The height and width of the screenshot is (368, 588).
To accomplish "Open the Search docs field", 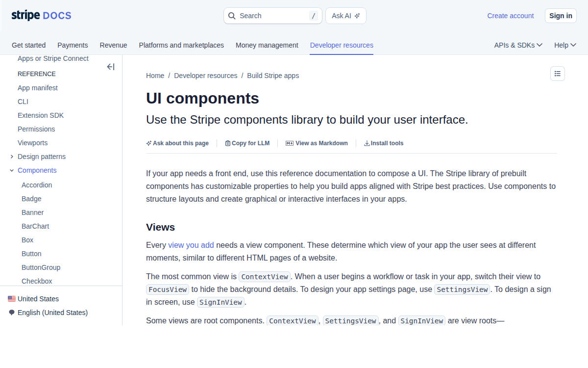I will coord(273,16).
